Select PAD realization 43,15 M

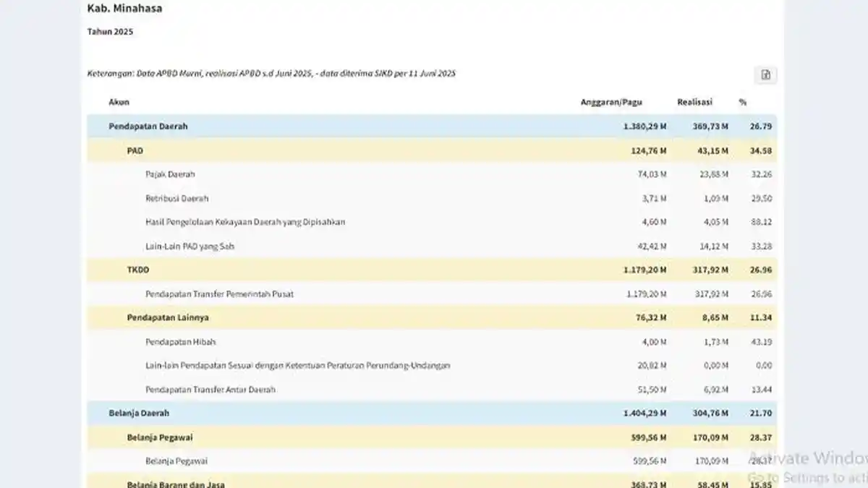[x=712, y=150]
